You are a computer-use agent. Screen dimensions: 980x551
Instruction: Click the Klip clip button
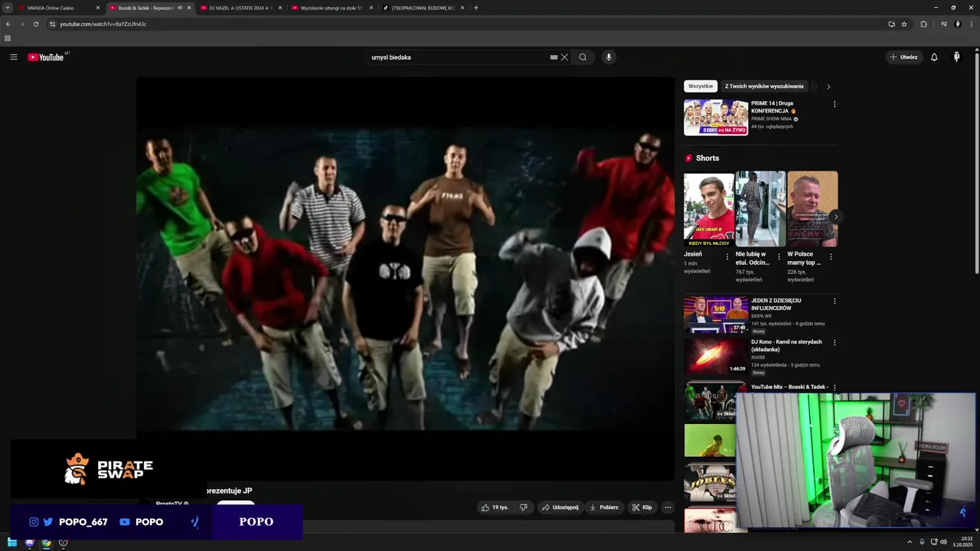(642, 507)
